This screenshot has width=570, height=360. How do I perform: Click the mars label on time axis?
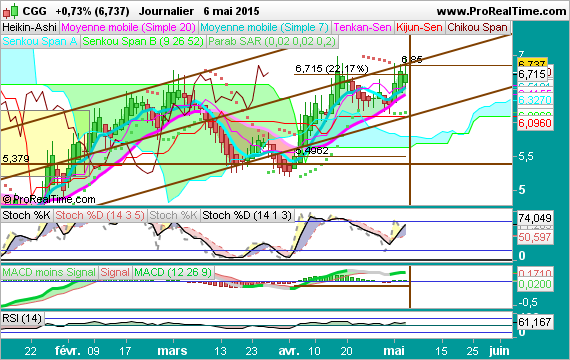(172, 351)
